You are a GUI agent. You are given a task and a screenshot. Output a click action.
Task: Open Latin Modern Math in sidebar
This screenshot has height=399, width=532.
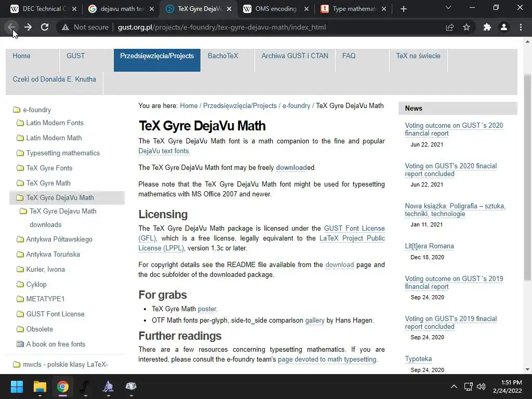pos(54,138)
